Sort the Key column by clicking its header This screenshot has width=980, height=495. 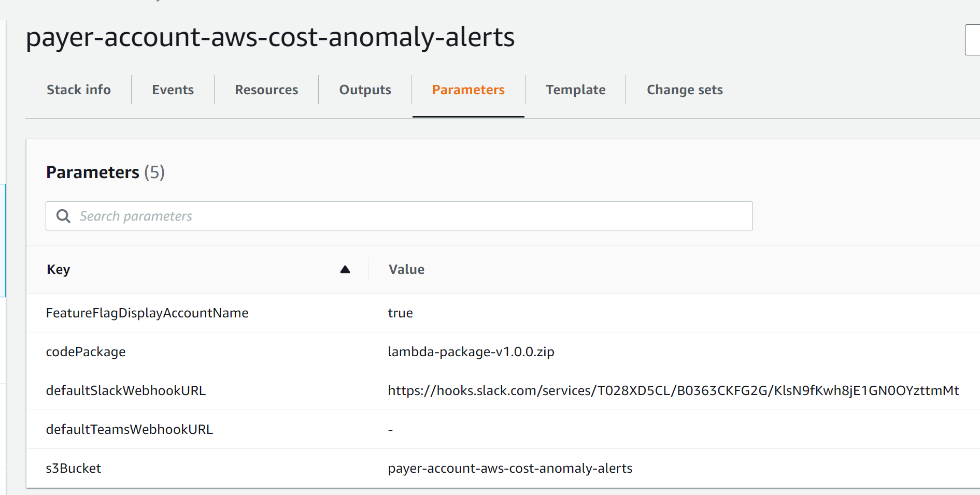point(58,269)
